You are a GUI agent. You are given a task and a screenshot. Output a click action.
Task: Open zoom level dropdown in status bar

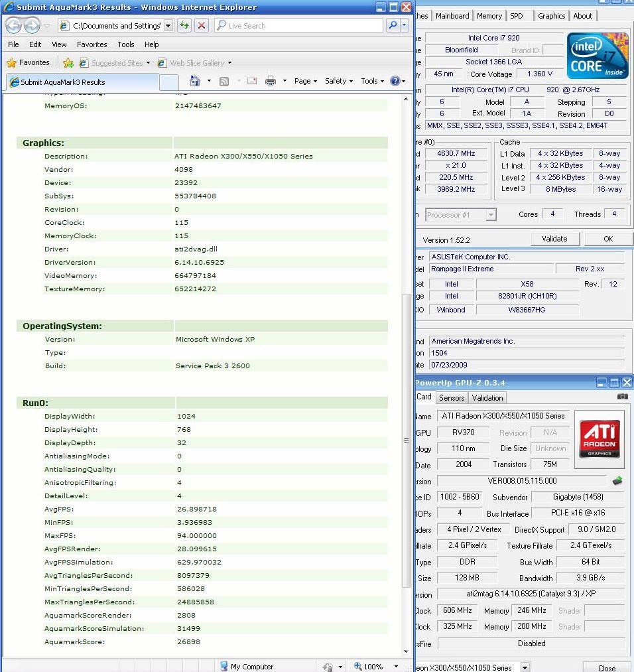pos(397,667)
